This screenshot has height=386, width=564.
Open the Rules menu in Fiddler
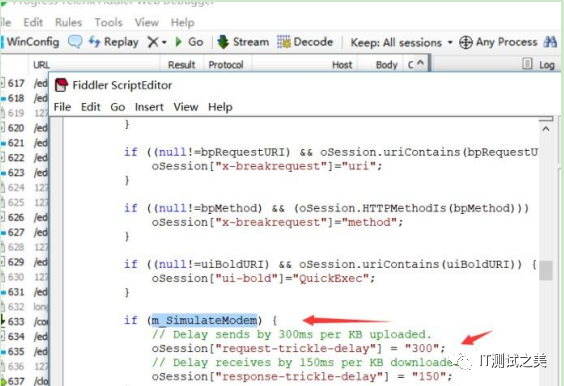[x=68, y=22]
